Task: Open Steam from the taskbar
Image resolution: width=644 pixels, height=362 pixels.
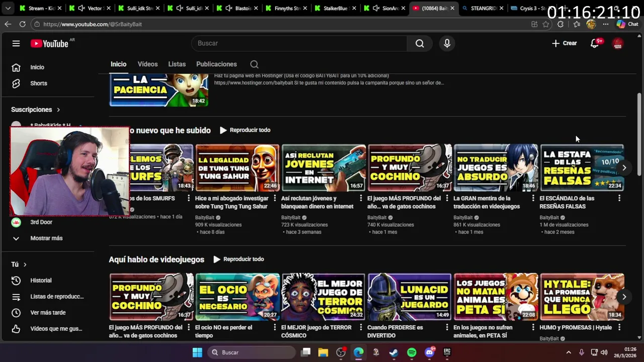Action: [393, 352]
